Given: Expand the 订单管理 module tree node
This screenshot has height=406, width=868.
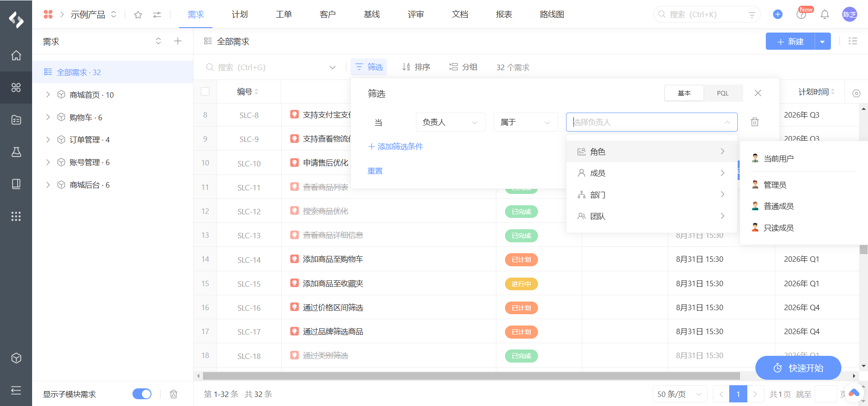Looking at the screenshot, I should pos(48,140).
